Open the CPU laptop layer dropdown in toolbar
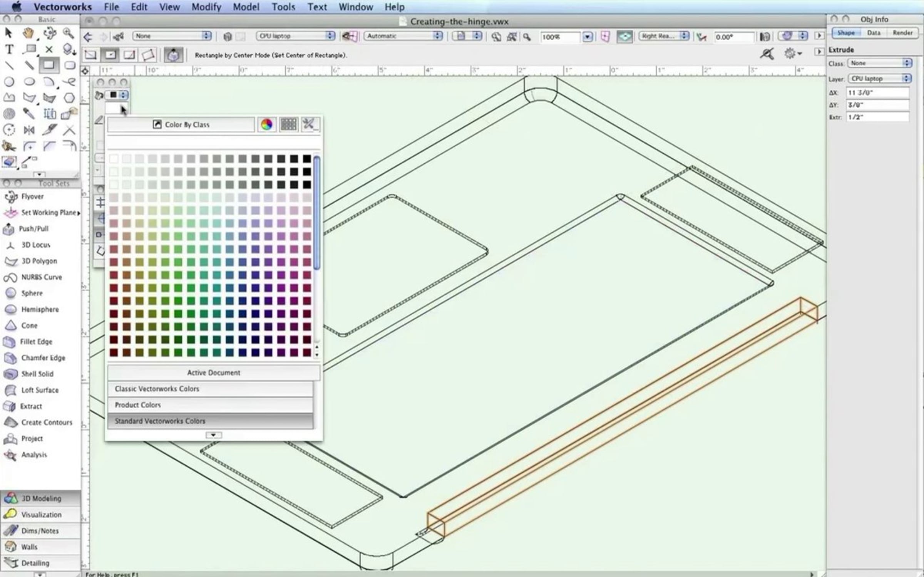924x577 pixels. point(295,36)
